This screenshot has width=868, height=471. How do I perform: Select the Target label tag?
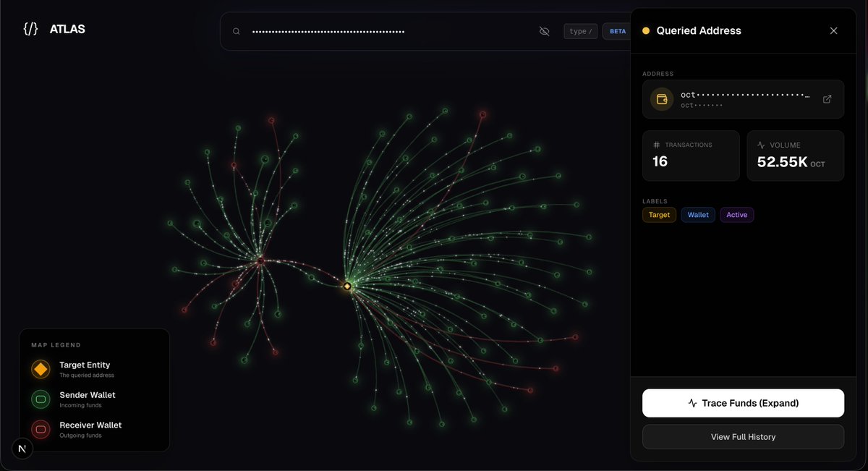(x=659, y=215)
